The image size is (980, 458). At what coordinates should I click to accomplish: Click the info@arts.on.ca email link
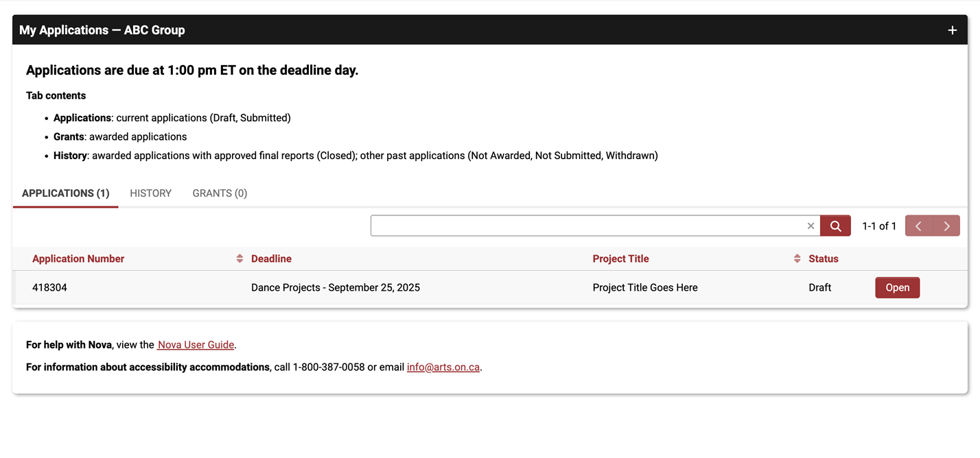(x=443, y=367)
